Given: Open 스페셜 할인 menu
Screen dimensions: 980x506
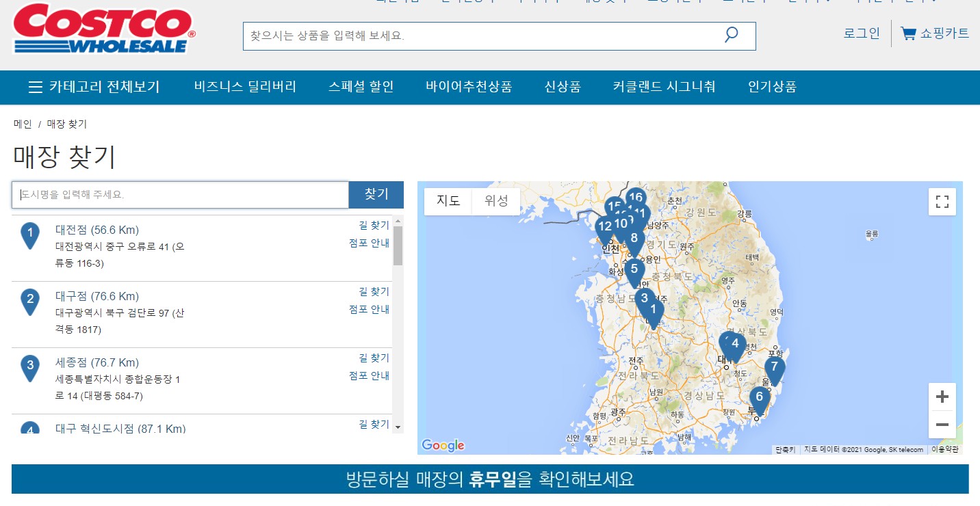Looking at the screenshot, I should pos(361,87).
